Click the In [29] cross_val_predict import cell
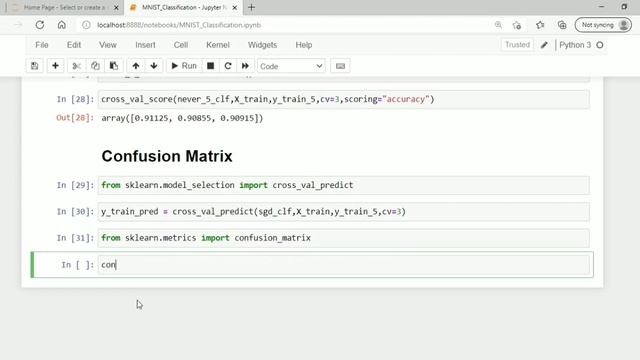640x360 pixels. tap(344, 185)
